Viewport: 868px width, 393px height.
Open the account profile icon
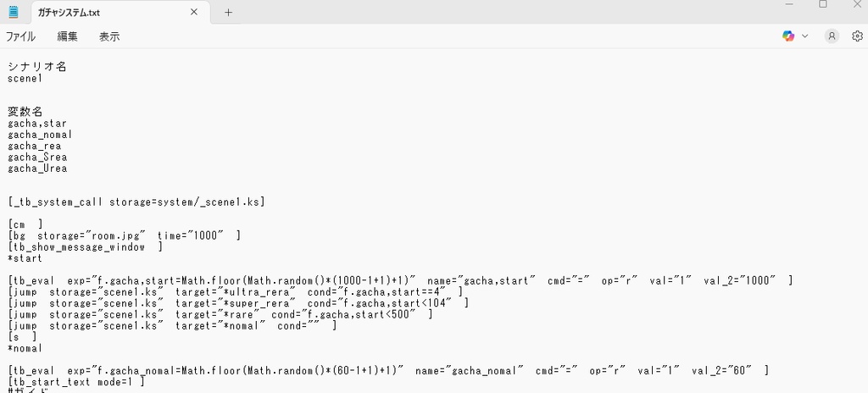click(832, 36)
